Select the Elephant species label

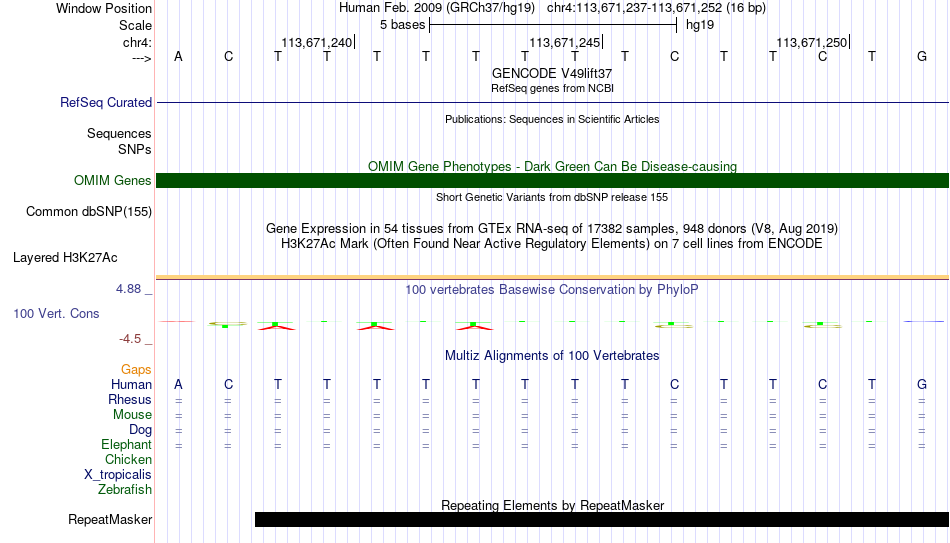coord(127,445)
